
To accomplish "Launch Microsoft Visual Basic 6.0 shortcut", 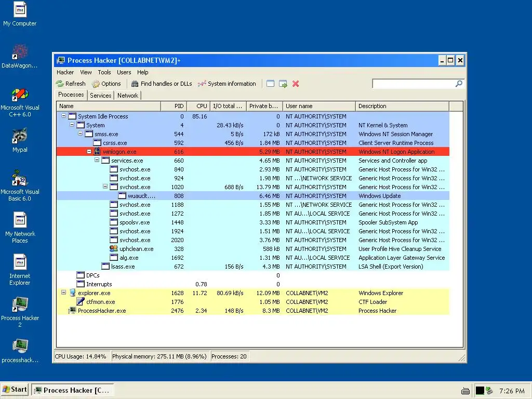I will tap(20, 186).
